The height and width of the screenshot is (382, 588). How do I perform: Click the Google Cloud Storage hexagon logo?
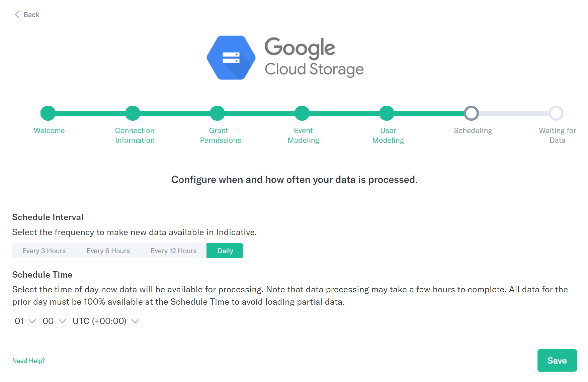231,58
